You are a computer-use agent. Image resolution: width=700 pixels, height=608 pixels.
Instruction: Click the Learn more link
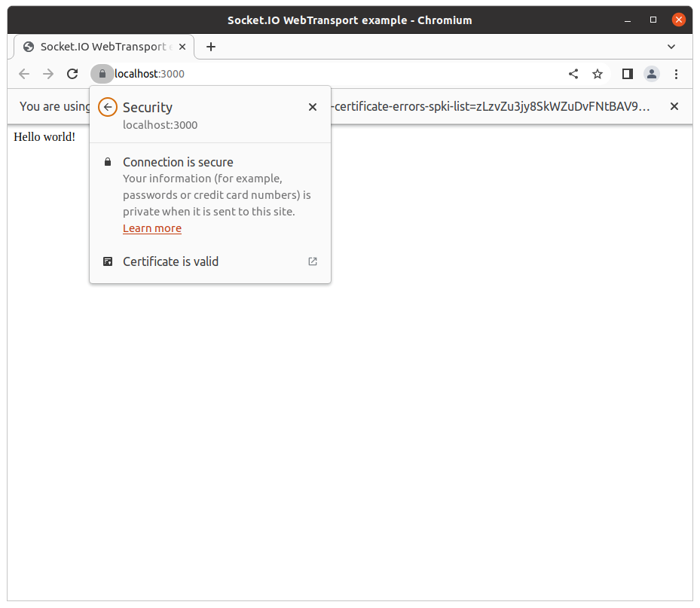[151, 228]
